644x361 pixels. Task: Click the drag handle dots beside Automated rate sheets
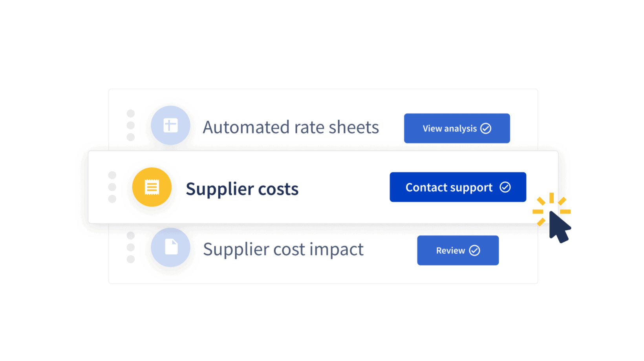tap(131, 125)
